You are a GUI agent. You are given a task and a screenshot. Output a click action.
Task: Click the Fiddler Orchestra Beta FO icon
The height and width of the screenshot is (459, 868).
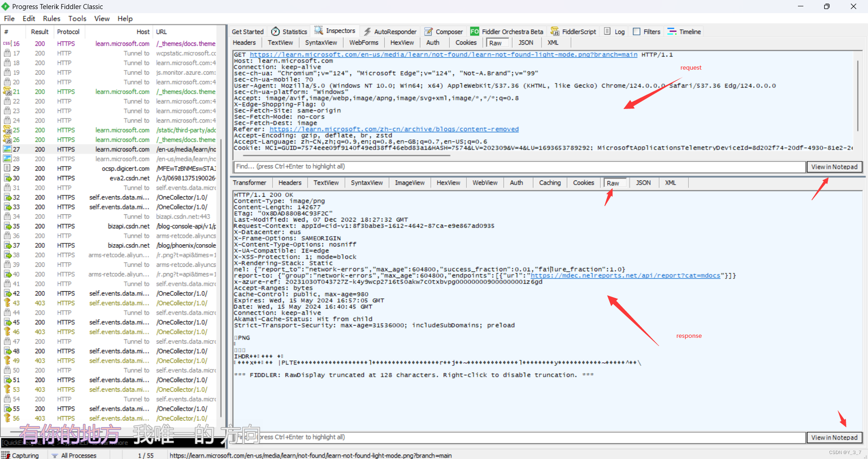pos(475,31)
